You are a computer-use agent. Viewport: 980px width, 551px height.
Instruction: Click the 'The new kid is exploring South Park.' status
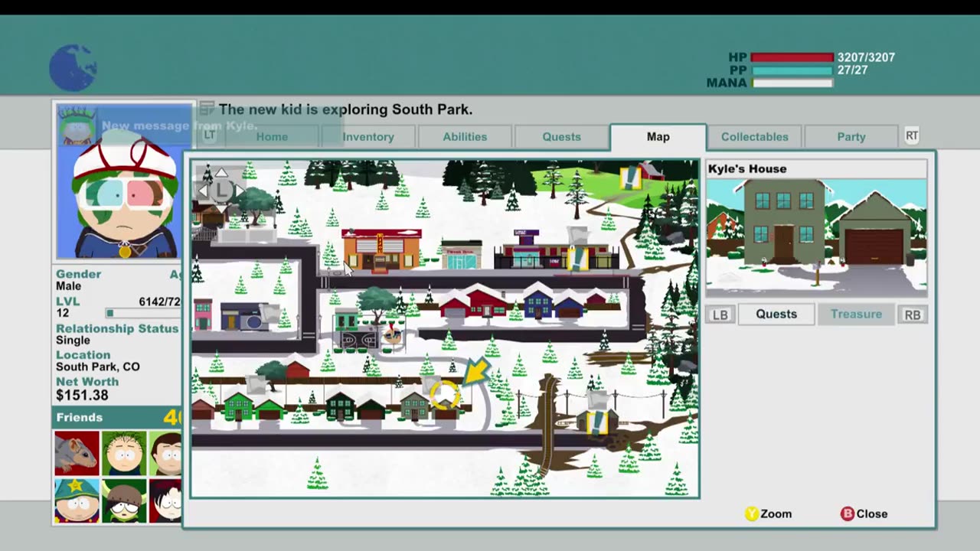[x=345, y=109]
